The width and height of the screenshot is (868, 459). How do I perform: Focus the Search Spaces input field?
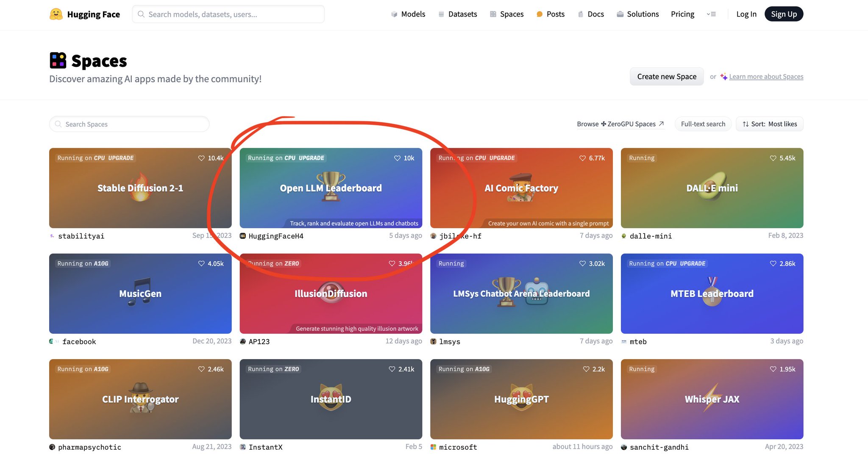(129, 124)
